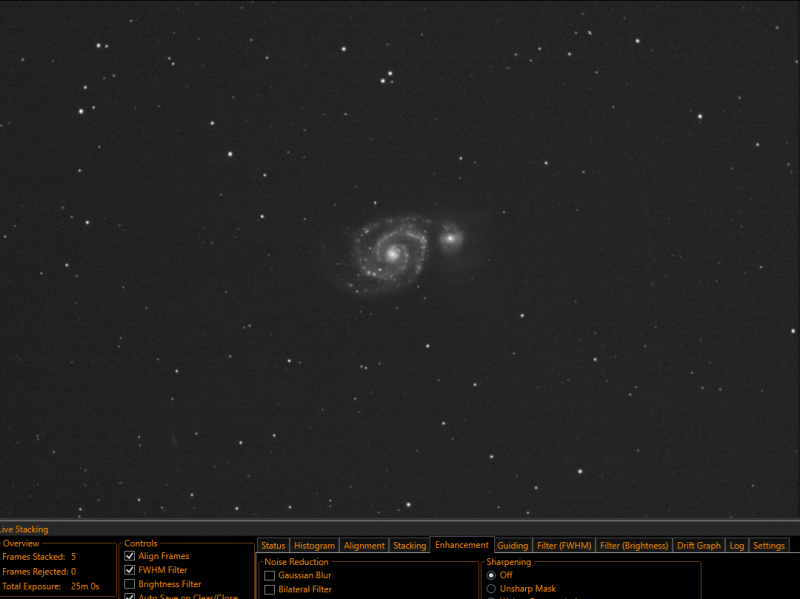Select the Off sharpening option
Viewport: 800px width, 599px height.
pos(491,575)
